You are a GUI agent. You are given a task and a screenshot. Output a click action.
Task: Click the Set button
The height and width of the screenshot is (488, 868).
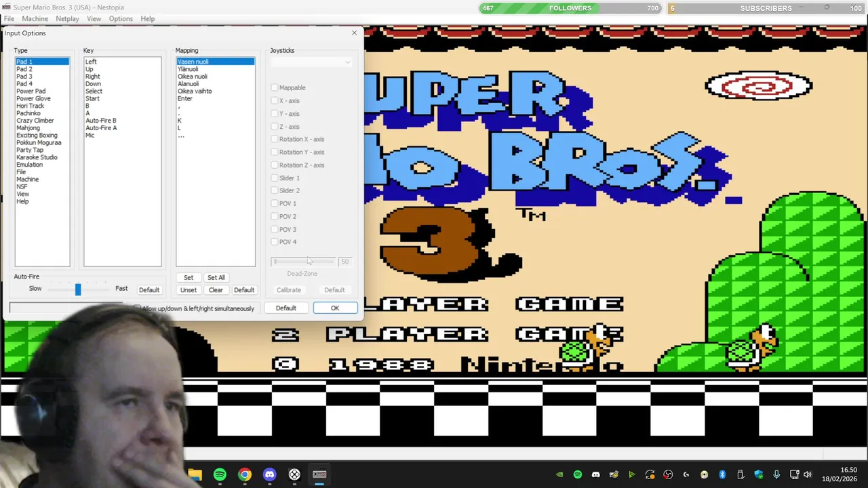(189, 277)
